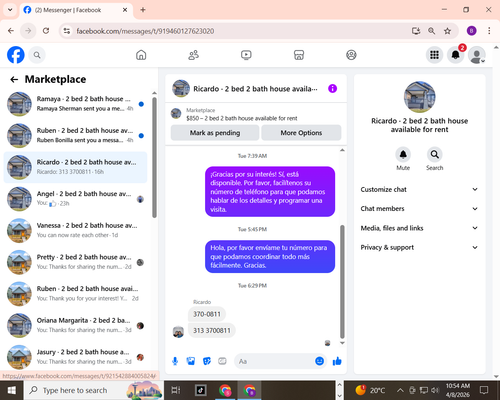The image size is (500, 400).
Task: Open Ruben Bonilla's unread conversation
Action: (x=75, y=135)
